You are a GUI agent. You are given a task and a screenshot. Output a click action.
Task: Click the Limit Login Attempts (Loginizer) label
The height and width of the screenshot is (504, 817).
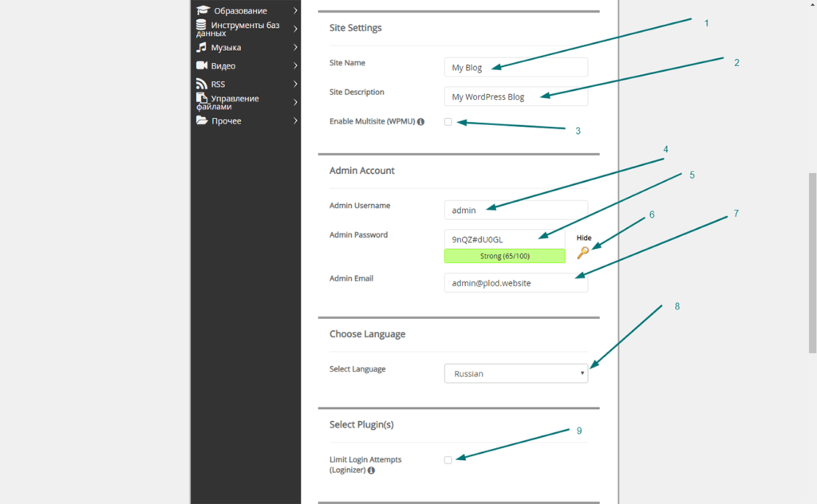coord(365,464)
